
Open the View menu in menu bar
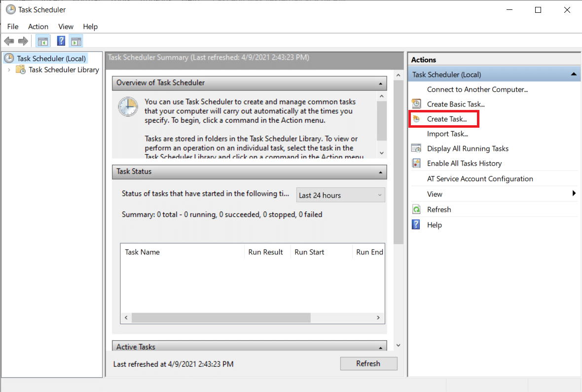click(x=66, y=27)
